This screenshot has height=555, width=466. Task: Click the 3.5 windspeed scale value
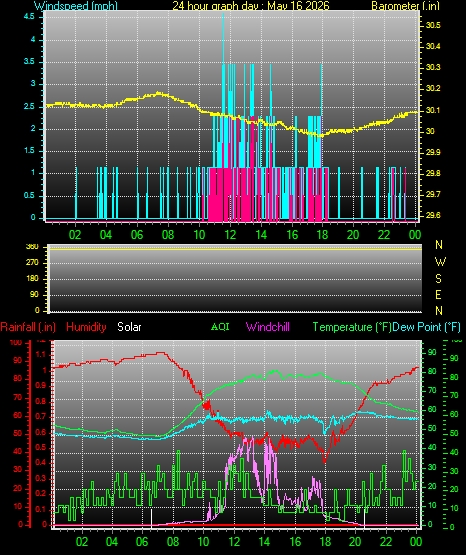pos(30,61)
